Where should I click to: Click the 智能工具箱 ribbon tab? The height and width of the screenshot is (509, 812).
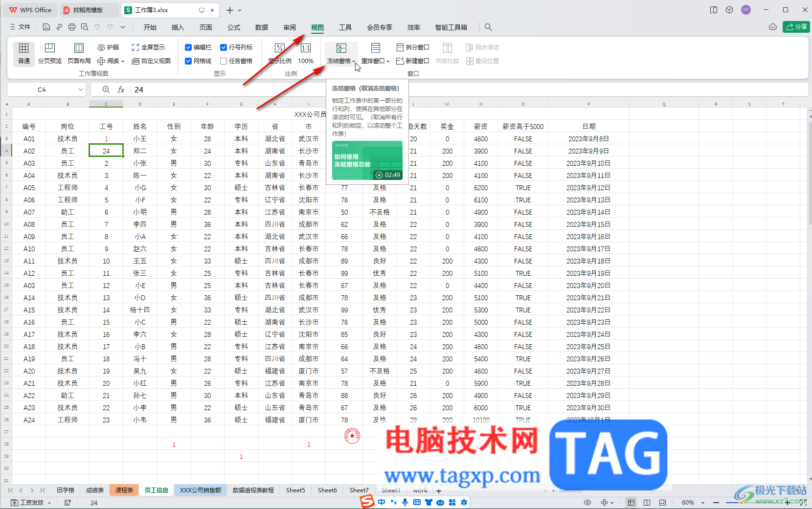(x=451, y=27)
